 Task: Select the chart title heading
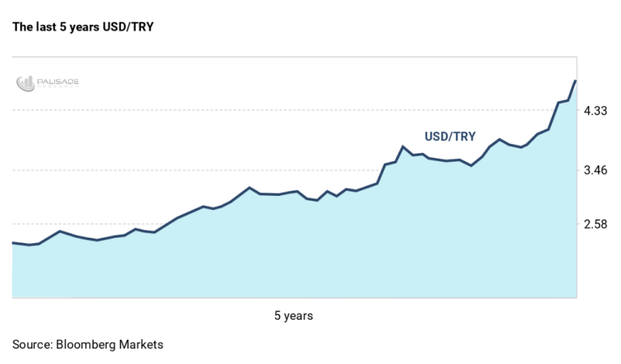[83, 27]
